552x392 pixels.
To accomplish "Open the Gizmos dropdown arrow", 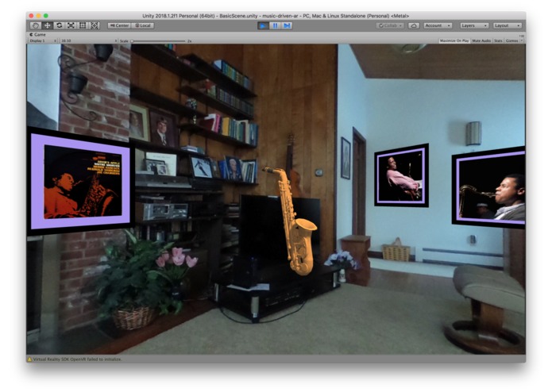I will 522,40.
